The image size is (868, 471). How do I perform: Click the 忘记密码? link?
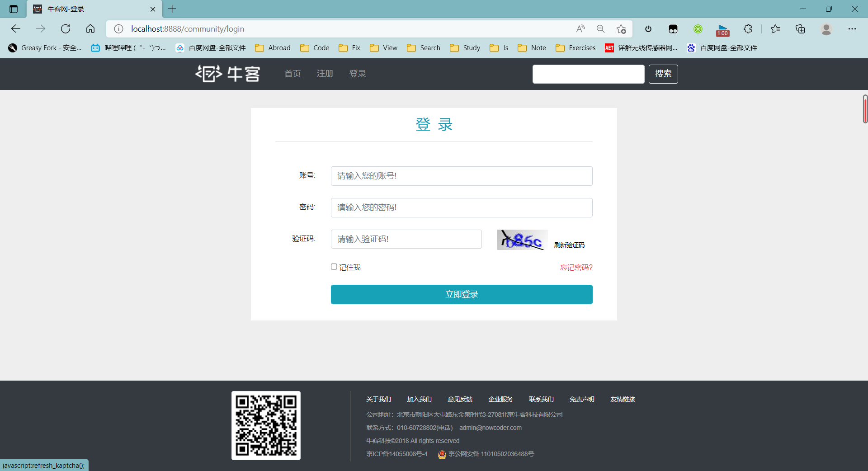point(576,268)
